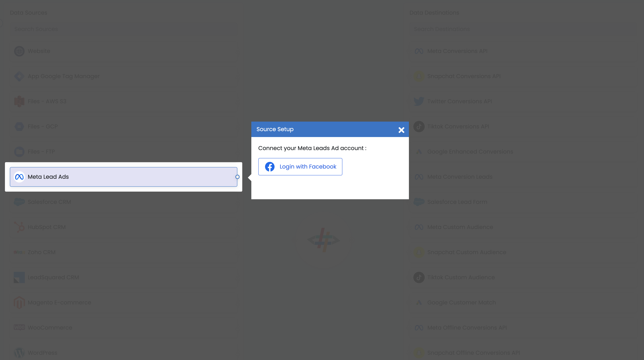644x360 pixels.
Task: Choose the Files - GCP source label
Action: (x=43, y=127)
